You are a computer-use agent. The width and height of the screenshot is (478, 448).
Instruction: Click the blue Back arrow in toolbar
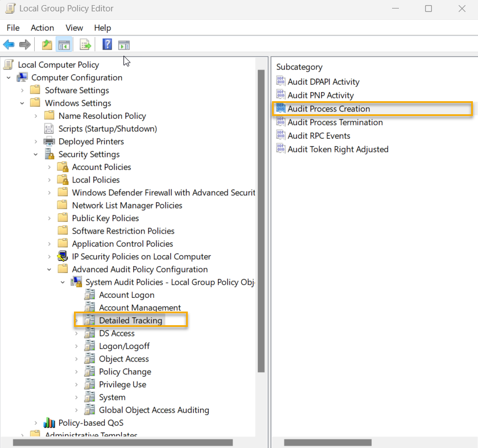pos(9,44)
